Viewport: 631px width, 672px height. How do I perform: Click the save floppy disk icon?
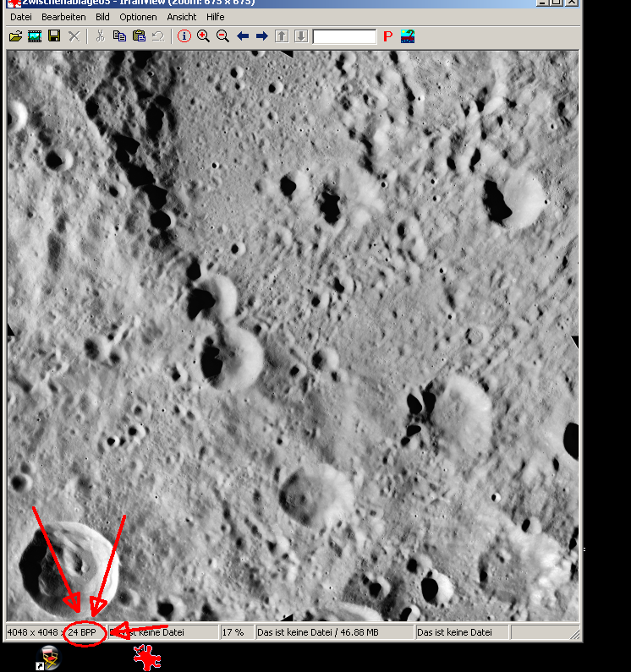(54, 36)
